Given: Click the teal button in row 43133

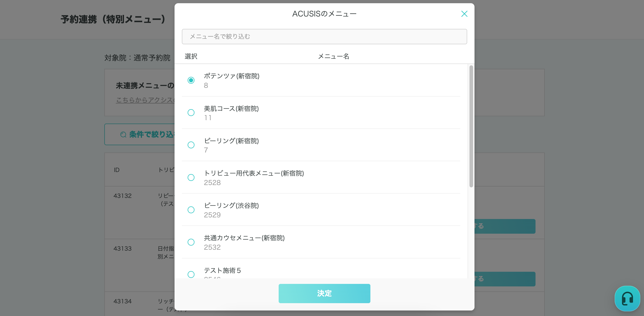Looking at the screenshot, I should click(505, 279).
